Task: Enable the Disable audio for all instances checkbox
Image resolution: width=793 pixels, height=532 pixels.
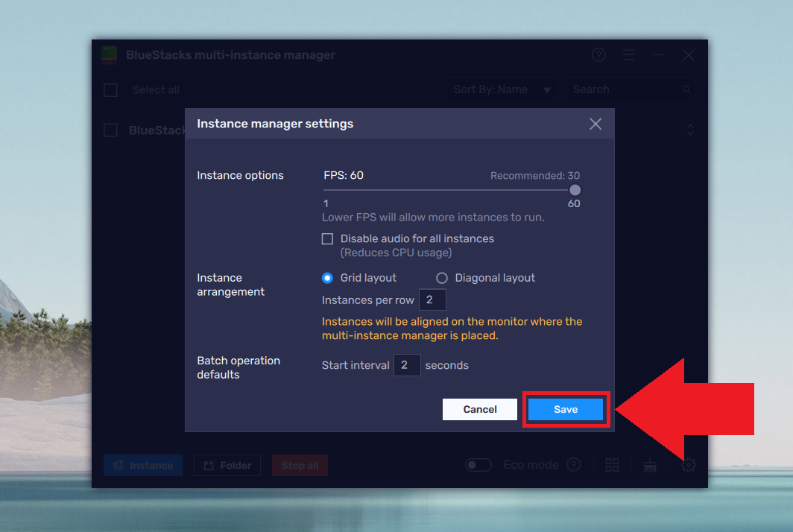Action: point(327,238)
